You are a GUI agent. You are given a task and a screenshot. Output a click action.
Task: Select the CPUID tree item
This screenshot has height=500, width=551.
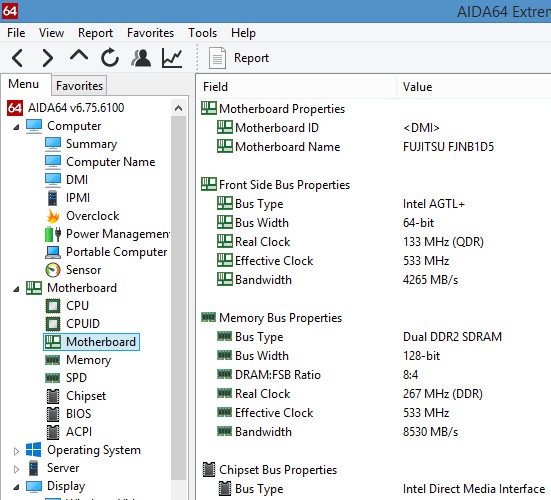pyautogui.click(x=83, y=324)
